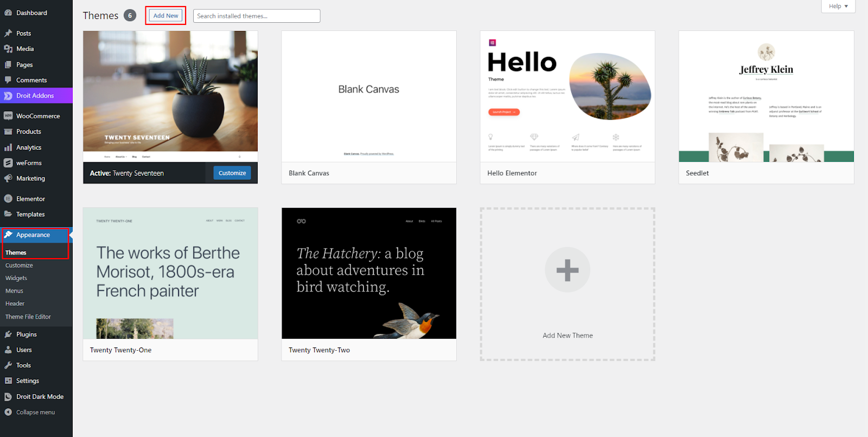Image resolution: width=868 pixels, height=437 pixels.
Task: Click the 'Twenty Twenty-Two' theme name
Action: [x=319, y=350]
